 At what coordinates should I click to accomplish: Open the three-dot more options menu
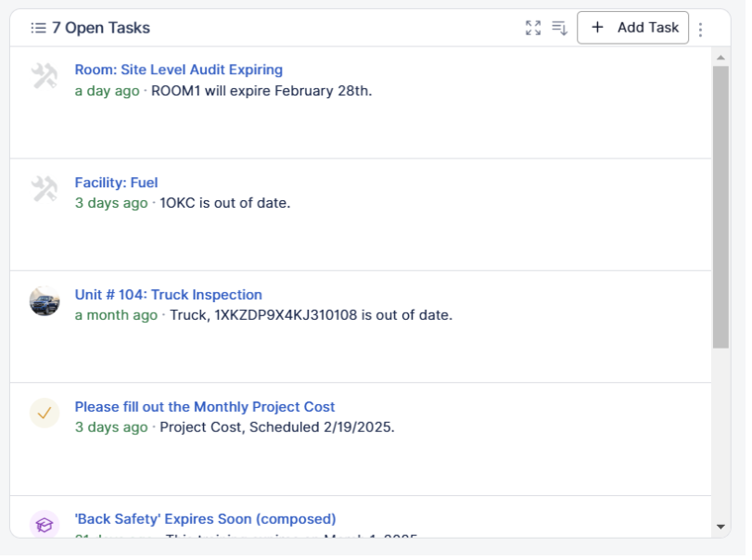[x=700, y=30]
